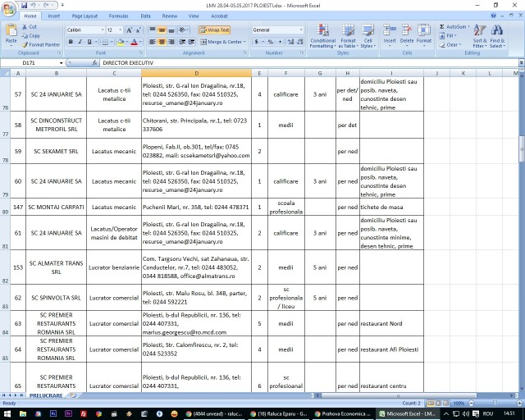Click Merge & Center

click(x=222, y=42)
